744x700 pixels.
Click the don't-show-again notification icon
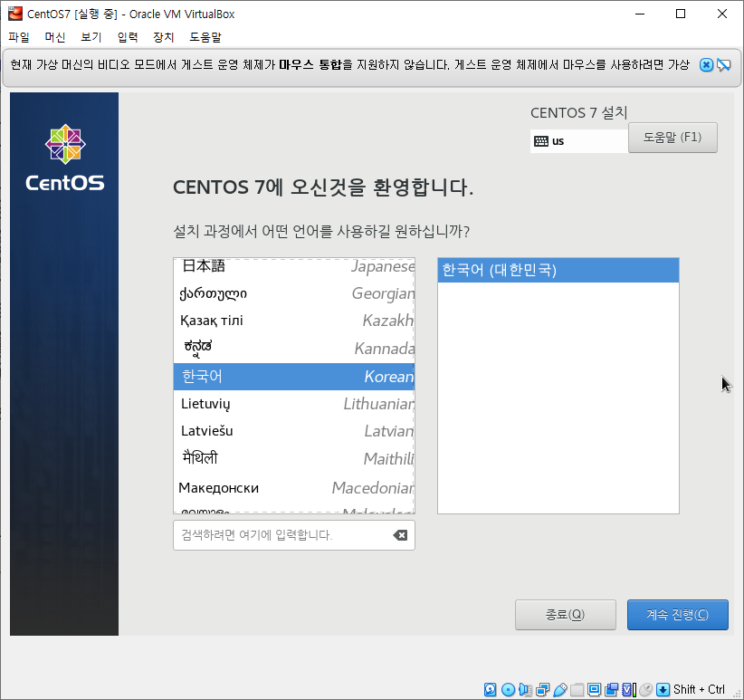tap(724, 65)
